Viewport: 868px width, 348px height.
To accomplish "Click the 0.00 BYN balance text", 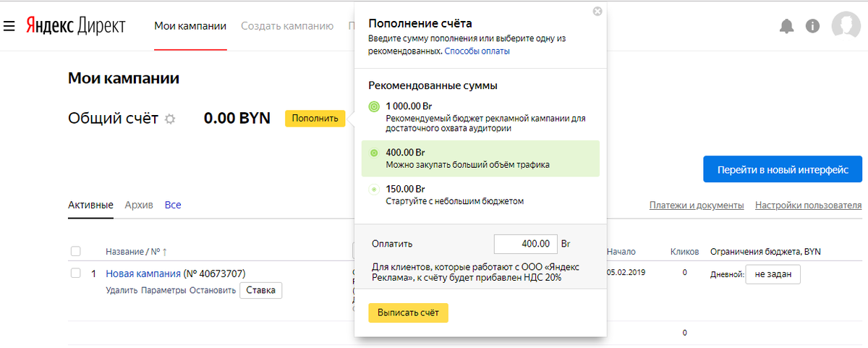I will (x=237, y=119).
